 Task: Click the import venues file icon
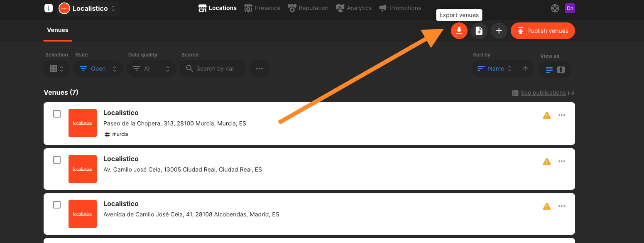pyautogui.click(x=479, y=31)
